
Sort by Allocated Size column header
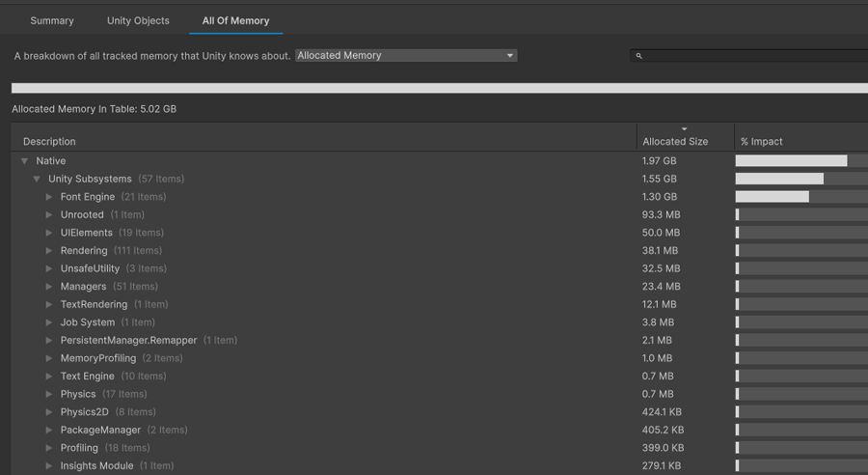coord(675,141)
